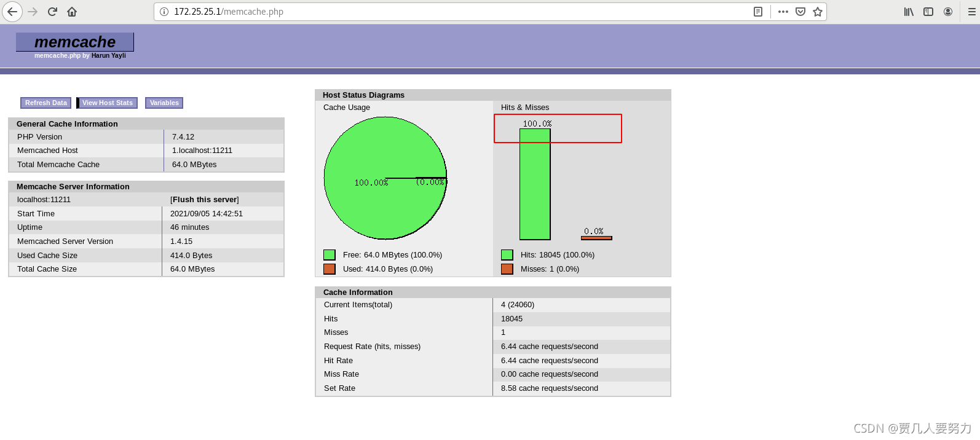980x440 pixels.
Task: Click Misses: 1 (0.0%) legend text
Action: [550, 269]
